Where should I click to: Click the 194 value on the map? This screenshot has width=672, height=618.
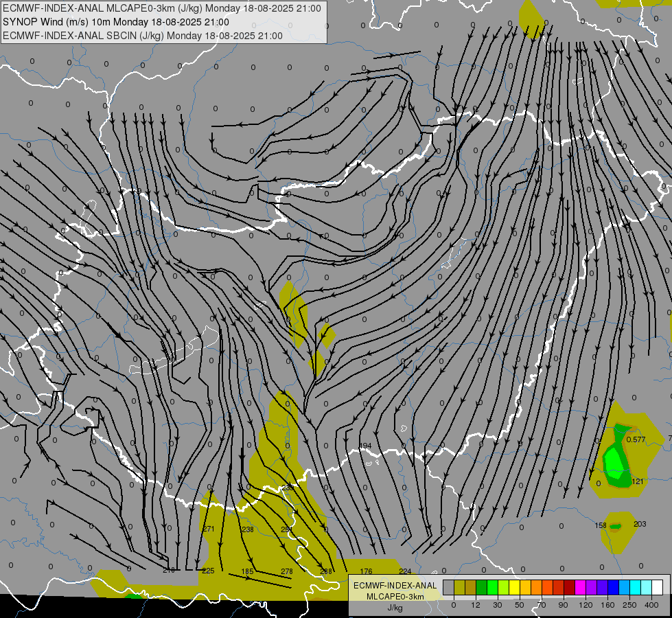[x=365, y=446]
